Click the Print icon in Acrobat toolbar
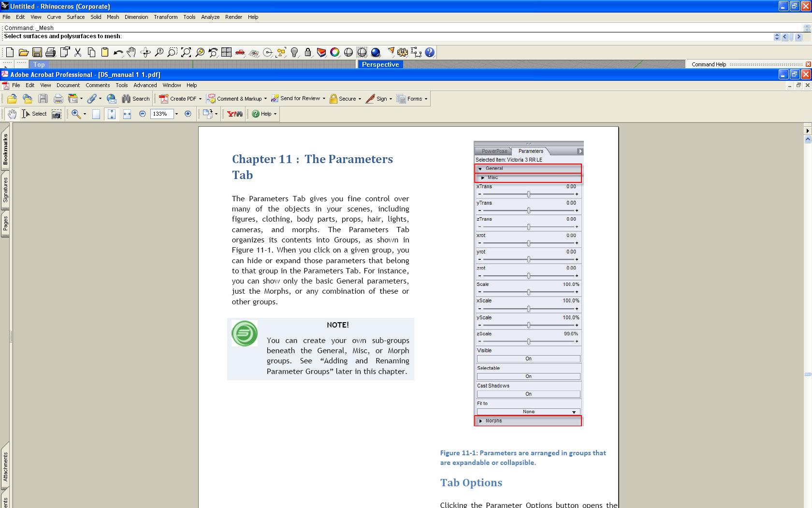 (58, 99)
